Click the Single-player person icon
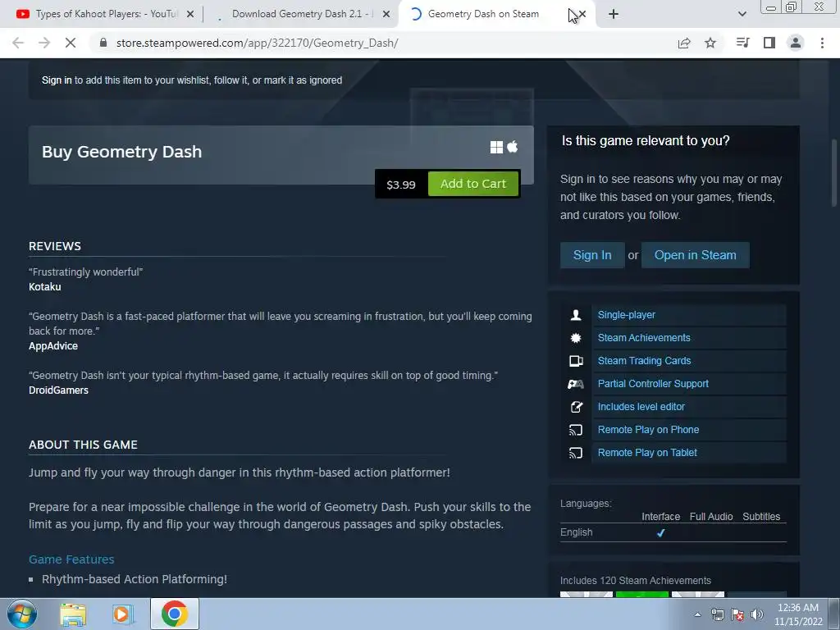This screenshot has height=630, width=840. point(576,315)
